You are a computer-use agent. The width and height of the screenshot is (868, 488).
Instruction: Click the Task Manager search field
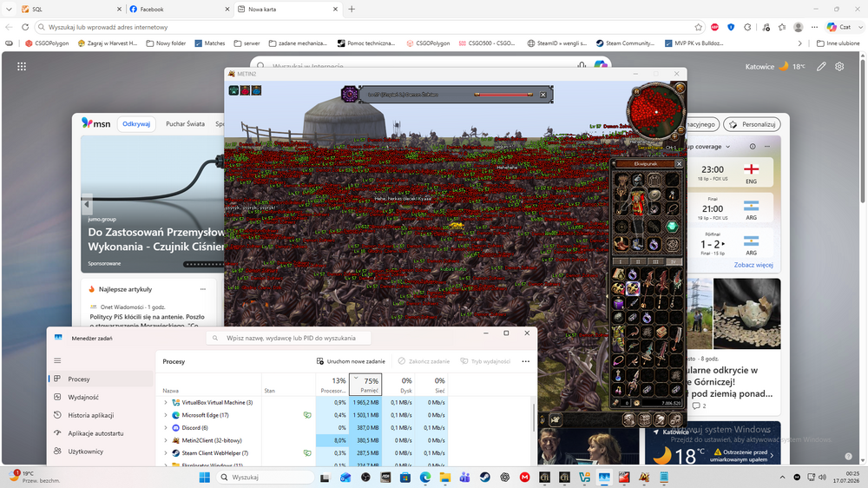289,338
